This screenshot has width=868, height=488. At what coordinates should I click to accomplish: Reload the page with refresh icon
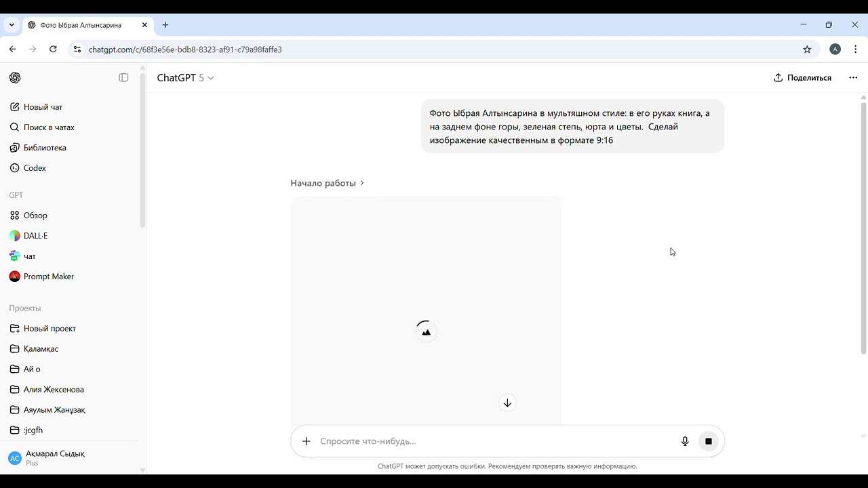point(53,49)
